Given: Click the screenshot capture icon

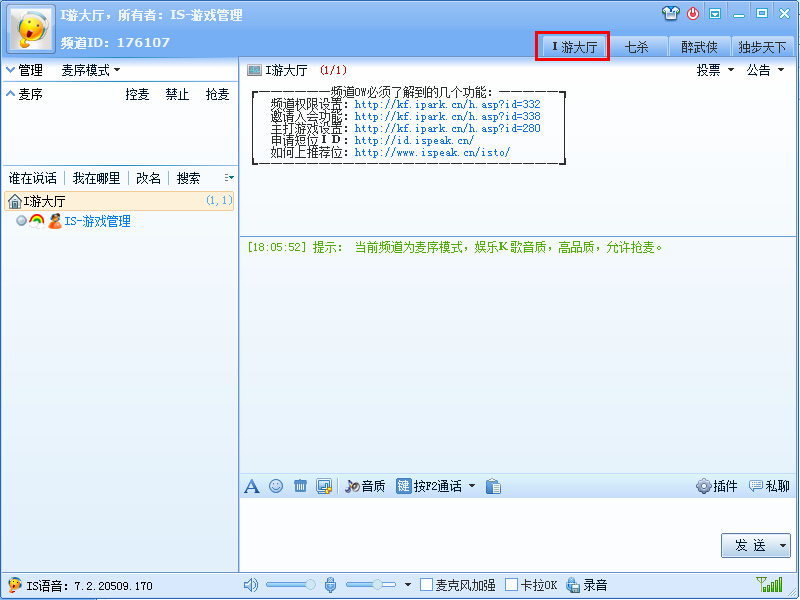Looking at the screenshot, I should 323,486.
